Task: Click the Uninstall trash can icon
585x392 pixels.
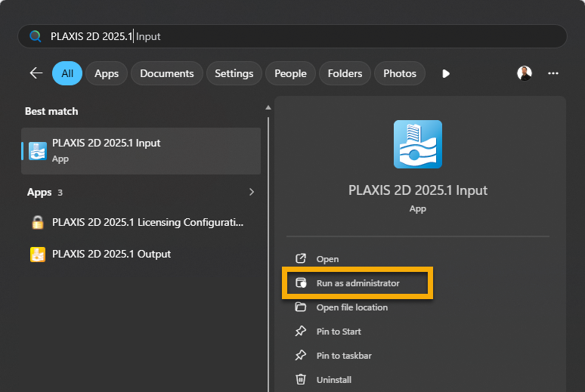Action: coord(301,379)
